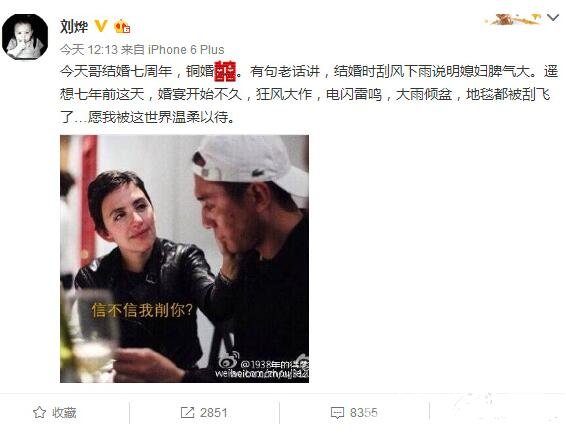Open the membership badge beside username

(122, 26)
